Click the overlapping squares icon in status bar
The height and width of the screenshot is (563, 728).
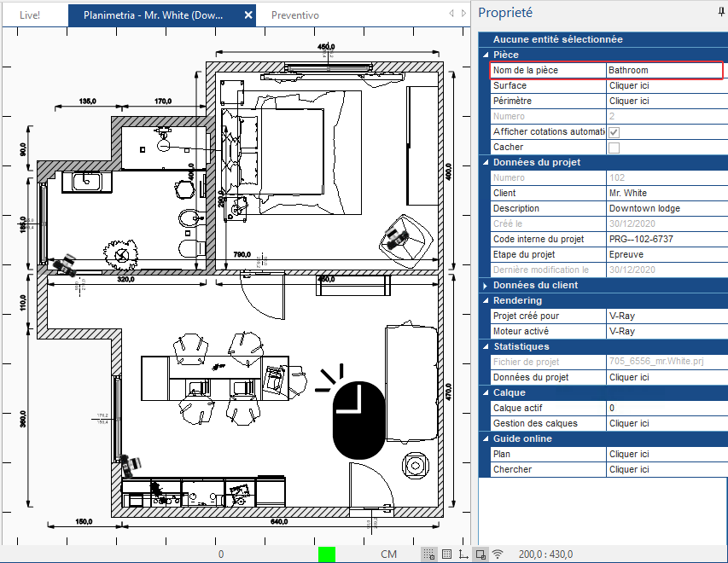point(481,554)
